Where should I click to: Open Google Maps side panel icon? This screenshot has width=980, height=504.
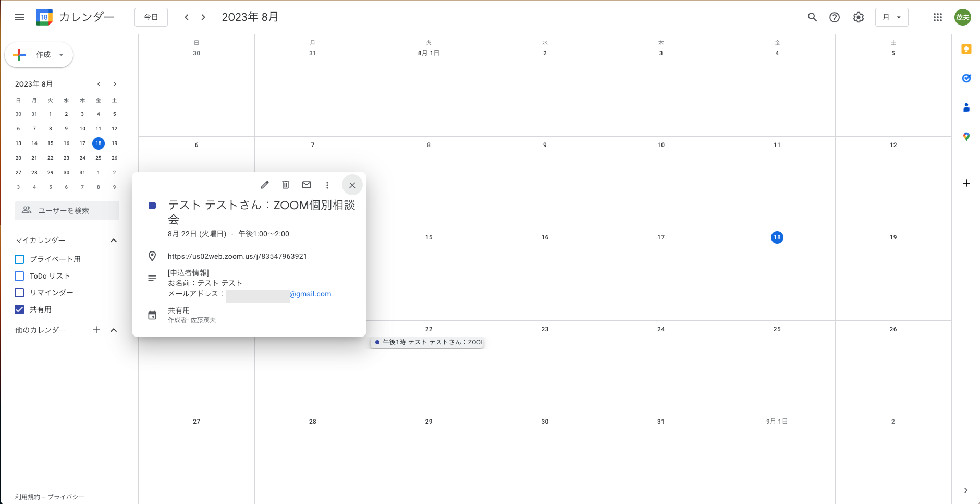pos(966,137)
